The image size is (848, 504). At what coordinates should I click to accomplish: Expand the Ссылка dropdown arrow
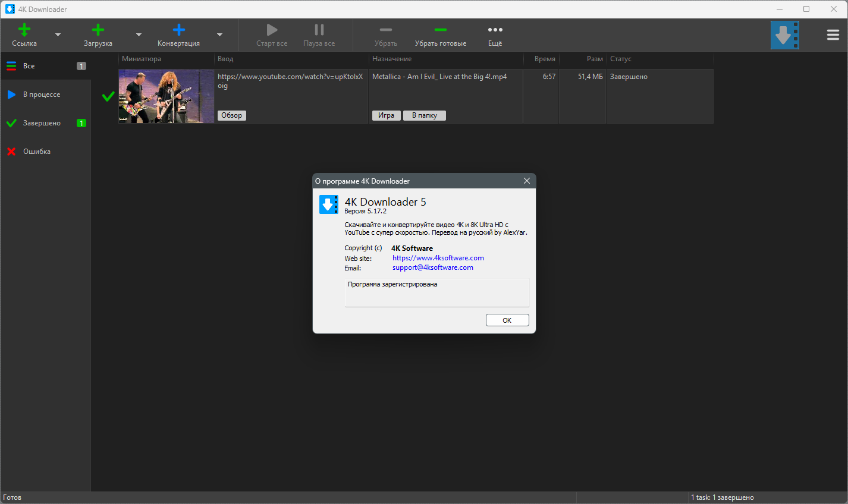[58, 35]
